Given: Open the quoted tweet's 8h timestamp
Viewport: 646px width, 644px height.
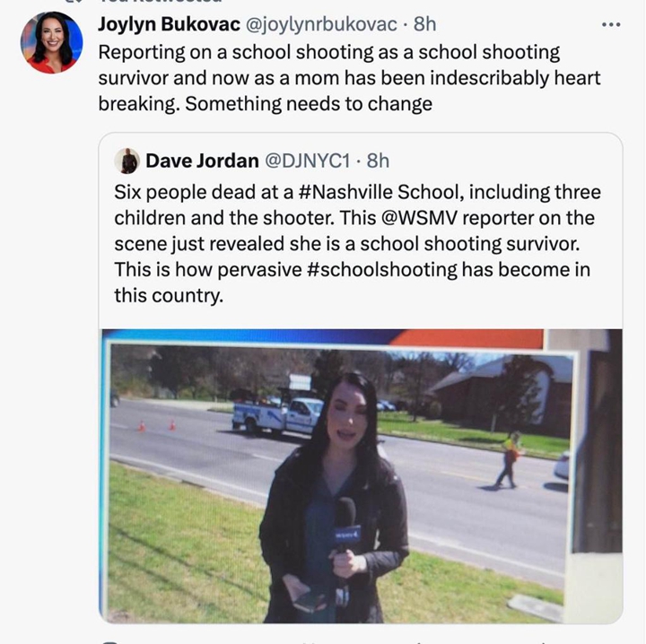Looking at the screenshot, I should [x=378, y=161].
